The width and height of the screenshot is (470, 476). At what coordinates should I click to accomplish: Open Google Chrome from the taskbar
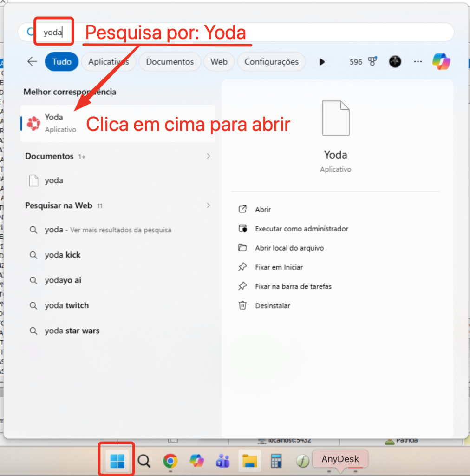coord(170,461)
